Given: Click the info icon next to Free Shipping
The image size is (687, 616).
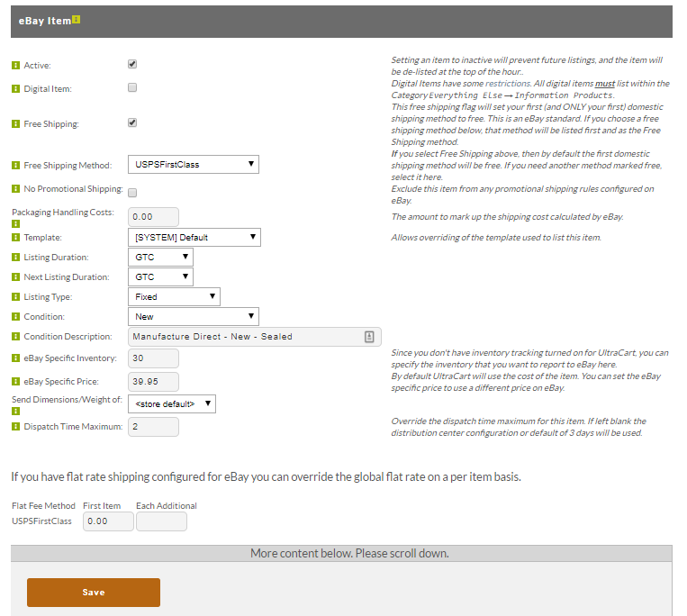Looking at the screenshot, I should (16, 124).
